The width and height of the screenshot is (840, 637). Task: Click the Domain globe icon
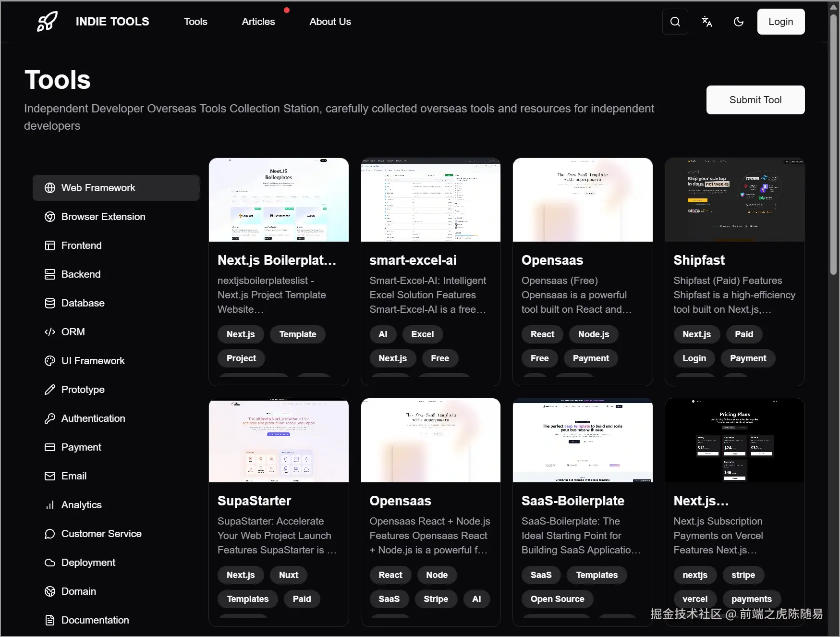[50, 591]
